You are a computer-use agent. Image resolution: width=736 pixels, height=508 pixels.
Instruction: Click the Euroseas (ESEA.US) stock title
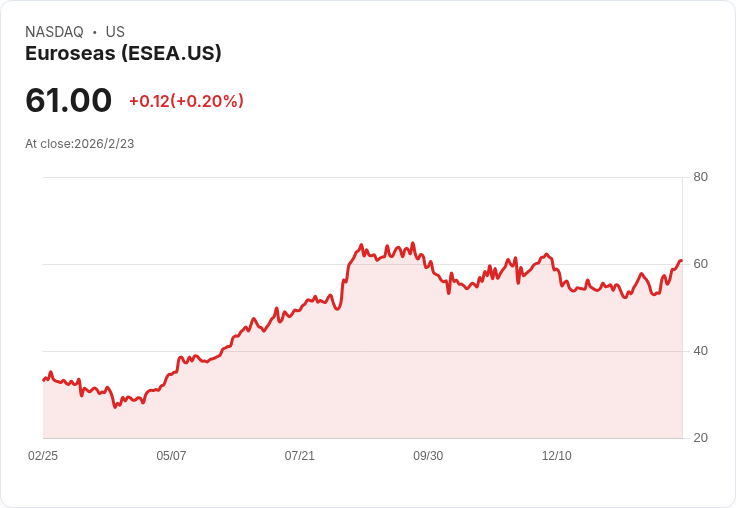[x=123, y=53]
